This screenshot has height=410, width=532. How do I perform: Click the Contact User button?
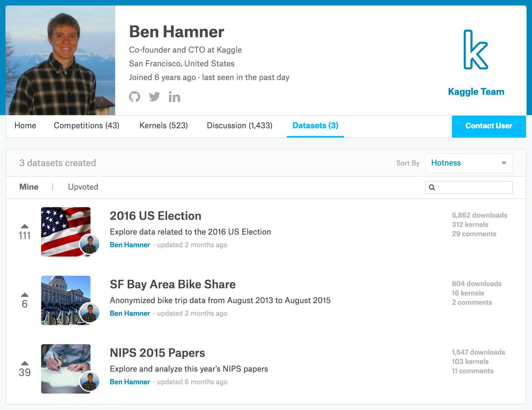pyautogui.click(x=489, y=126)
